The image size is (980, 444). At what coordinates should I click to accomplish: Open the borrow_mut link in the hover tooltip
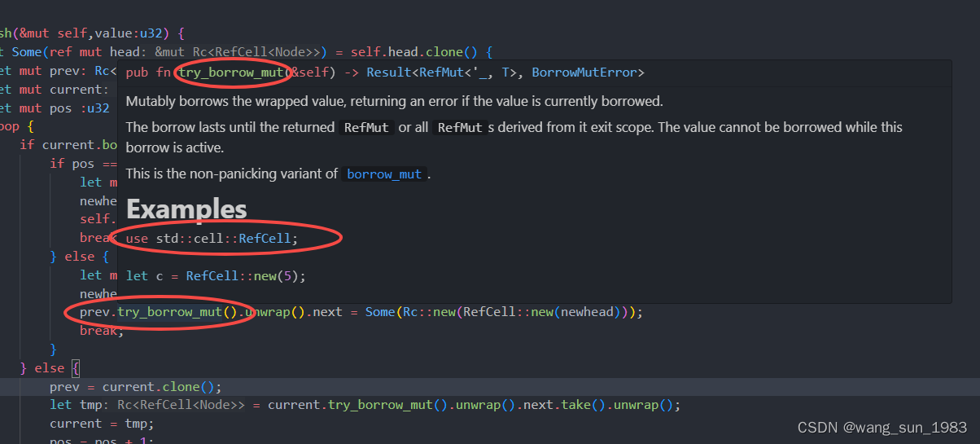coord(384,174)
